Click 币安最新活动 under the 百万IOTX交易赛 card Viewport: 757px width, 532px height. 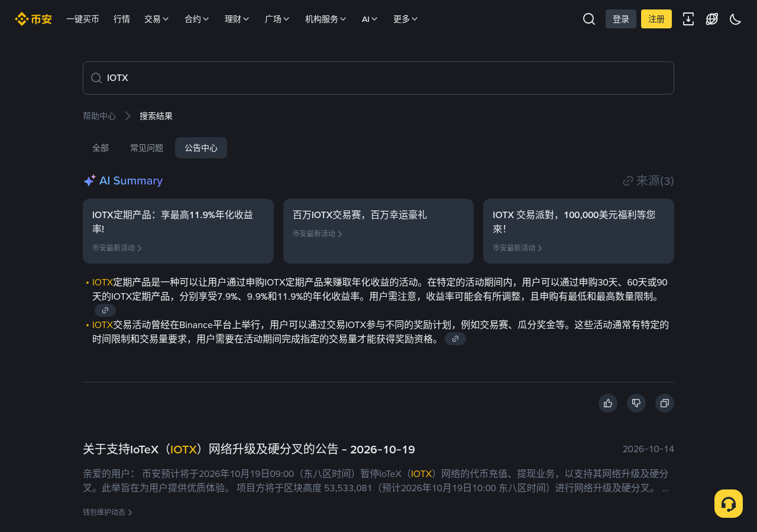click(318, 234)
